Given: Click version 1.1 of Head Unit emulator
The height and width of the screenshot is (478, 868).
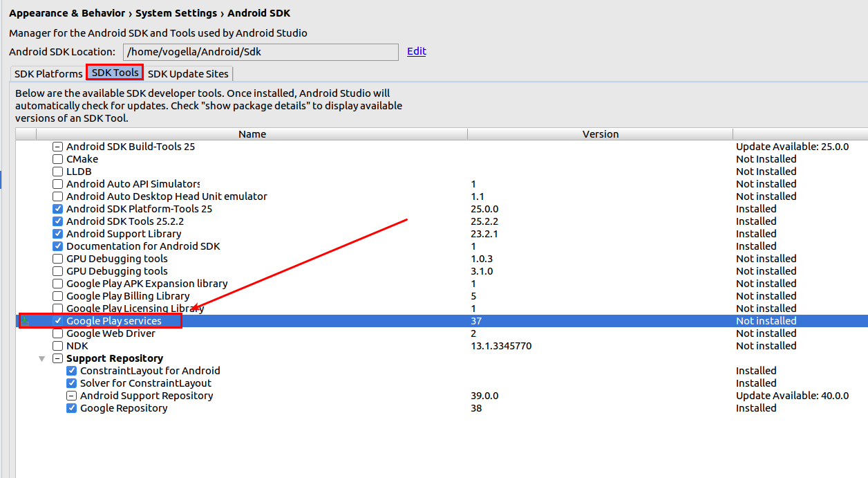Looking at the screenshot, I should (478, 196).
